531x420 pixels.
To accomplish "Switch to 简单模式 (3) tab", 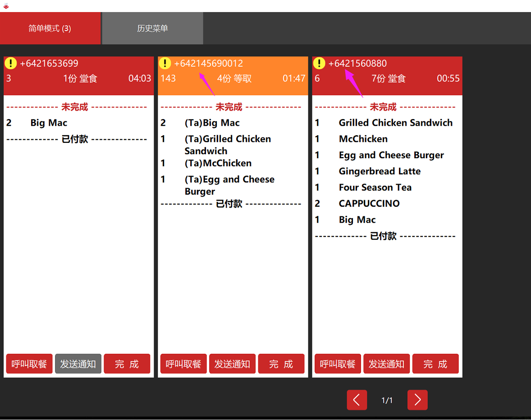I will pos(50,28).
